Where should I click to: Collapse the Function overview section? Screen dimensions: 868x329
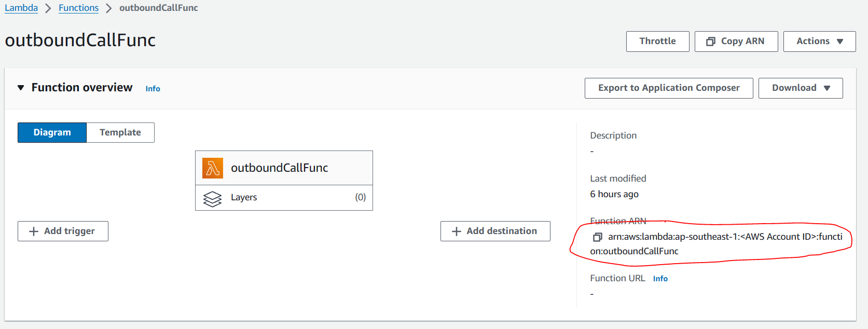point(21,88)
